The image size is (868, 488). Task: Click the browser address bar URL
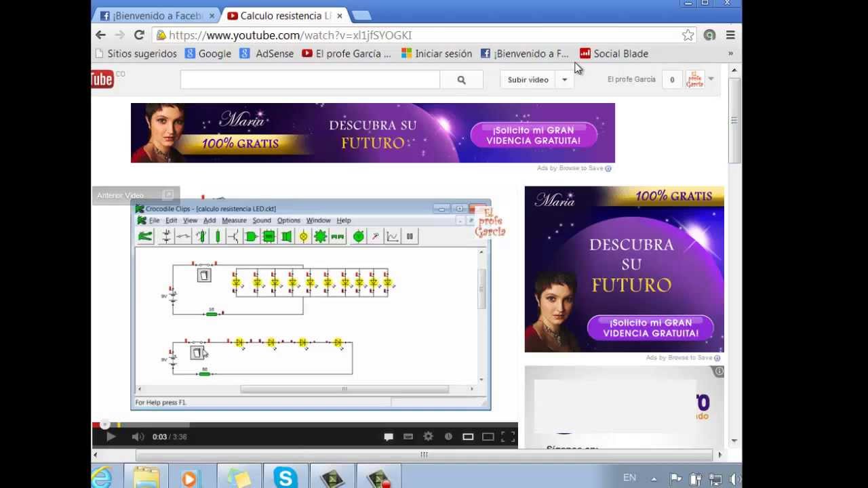(290, 35)
